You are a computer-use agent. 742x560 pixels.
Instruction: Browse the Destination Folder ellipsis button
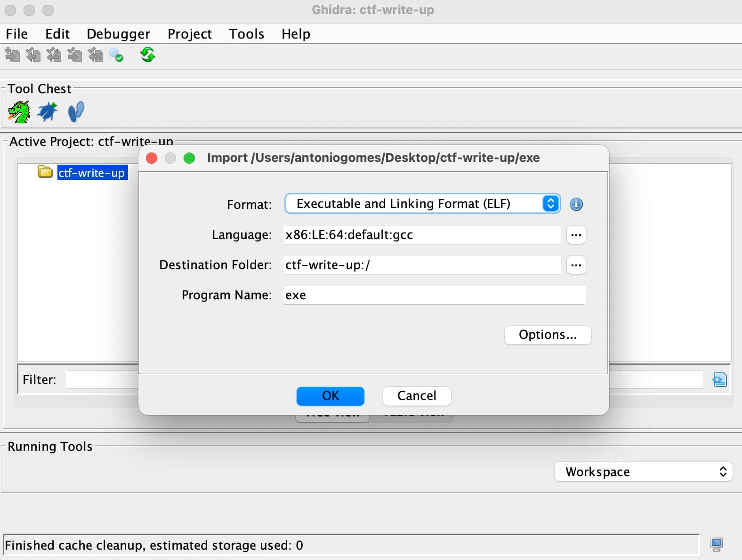576,265
